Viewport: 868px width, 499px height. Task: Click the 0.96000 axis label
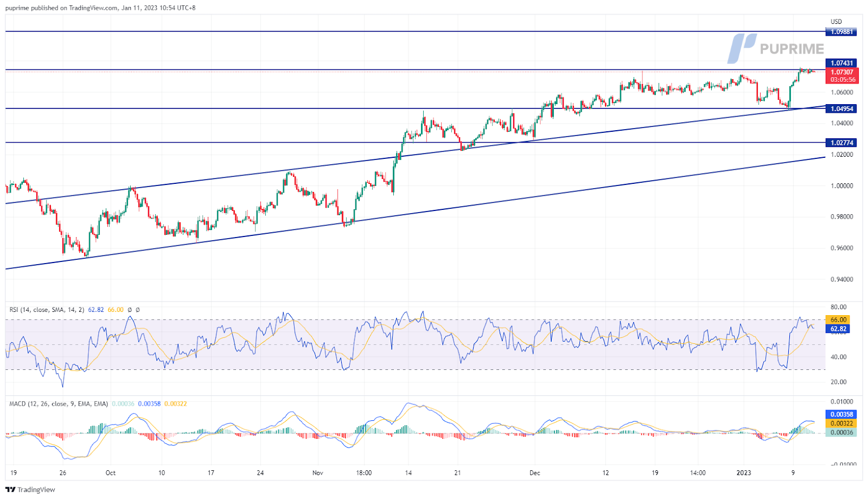click(842, 248)
